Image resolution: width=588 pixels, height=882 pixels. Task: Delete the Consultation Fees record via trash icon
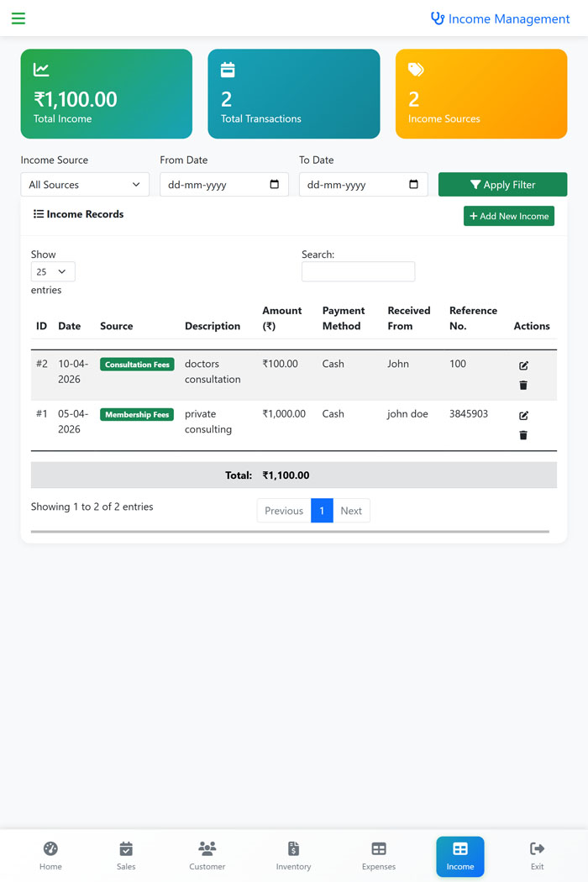(x=523, y=386)
